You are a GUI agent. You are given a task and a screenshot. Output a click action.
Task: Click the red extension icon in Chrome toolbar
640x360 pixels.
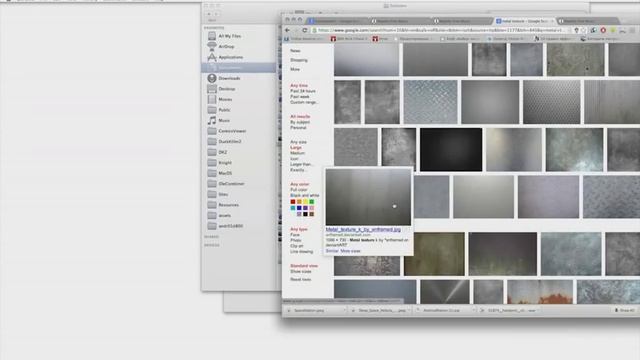tap(603, 30)
